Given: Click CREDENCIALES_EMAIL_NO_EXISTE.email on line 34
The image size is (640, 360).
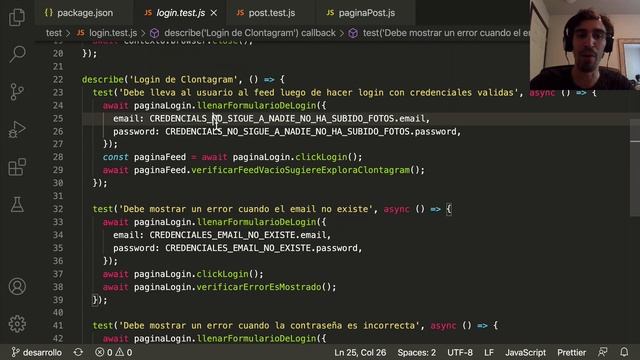Looking at the screenshot, I should 238,235.
